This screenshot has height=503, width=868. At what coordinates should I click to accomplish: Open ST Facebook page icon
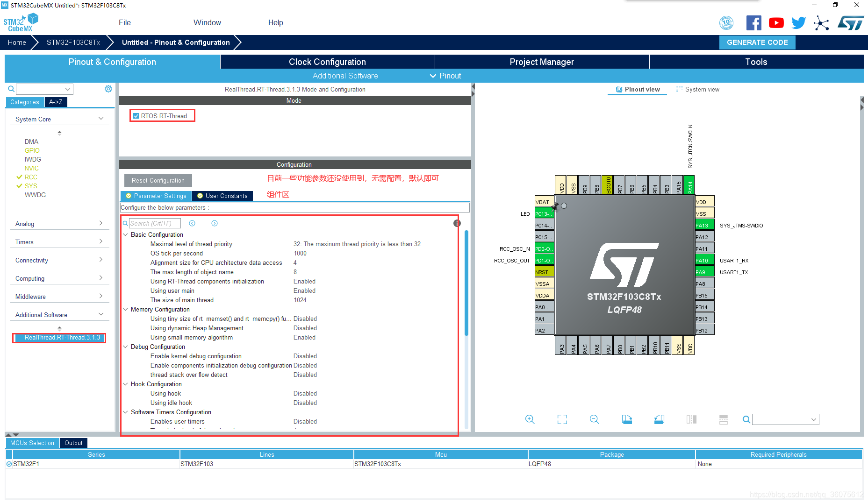[753, 23]
